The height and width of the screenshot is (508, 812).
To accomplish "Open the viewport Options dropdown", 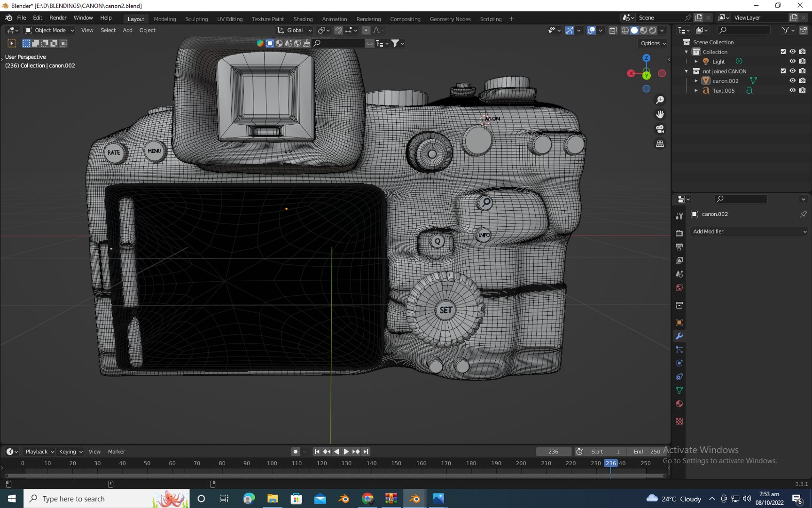I will coord(653,43).
